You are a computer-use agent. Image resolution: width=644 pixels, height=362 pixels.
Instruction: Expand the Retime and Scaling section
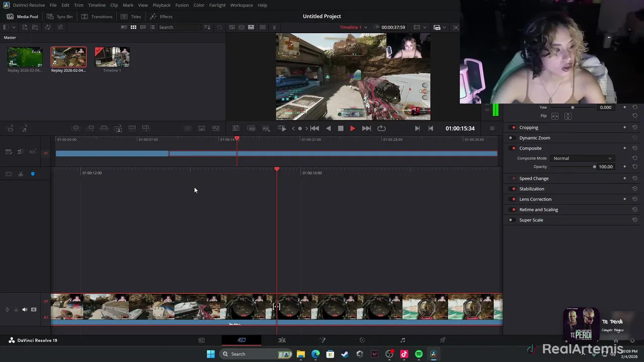pos(539,210)
